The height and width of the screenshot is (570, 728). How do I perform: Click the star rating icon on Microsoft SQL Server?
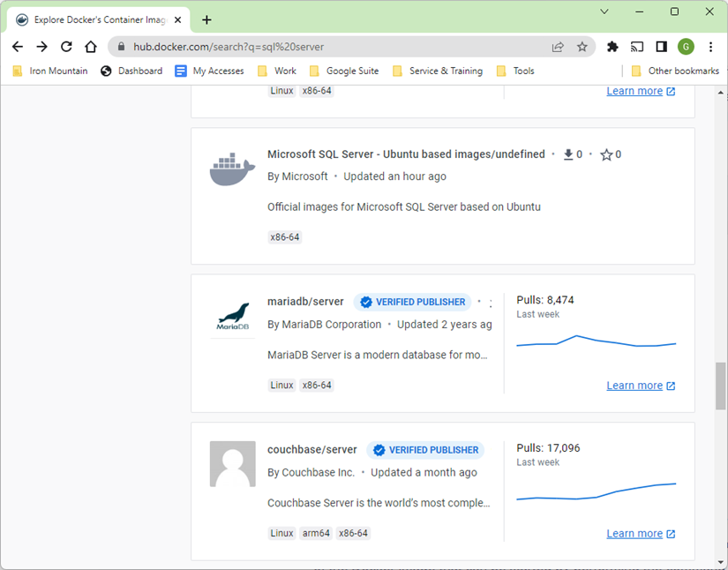pyautogui.click(x=605, y=154)
